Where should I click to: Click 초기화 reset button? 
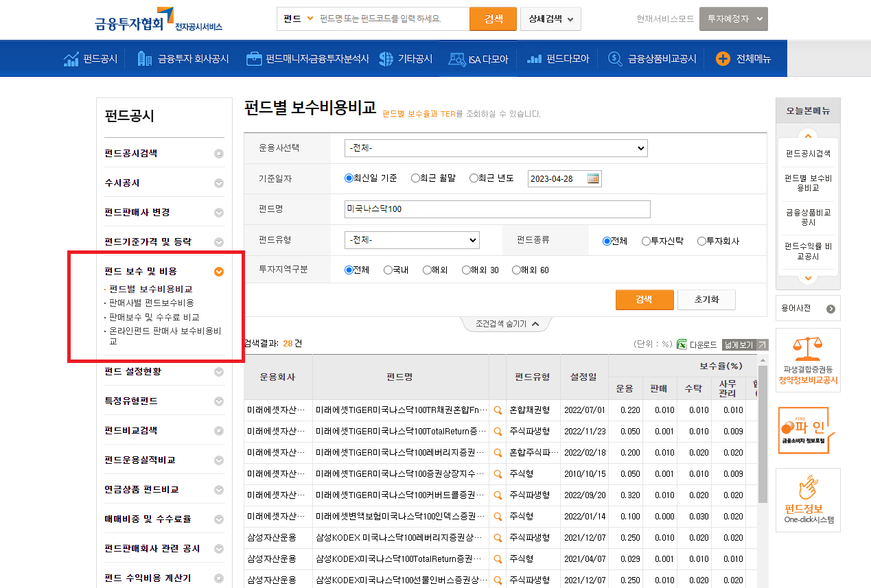706,300
